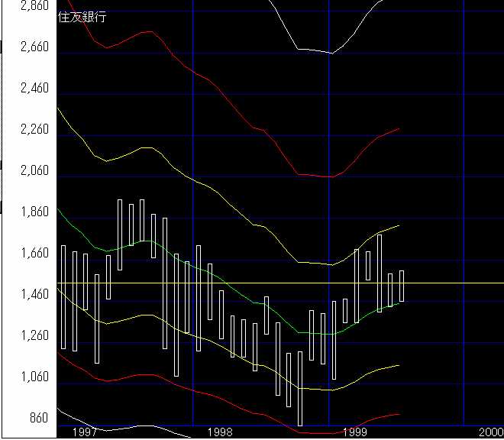Click the 1,060 price axis label
The image size is (504, 440).
(x=34, y=377)
